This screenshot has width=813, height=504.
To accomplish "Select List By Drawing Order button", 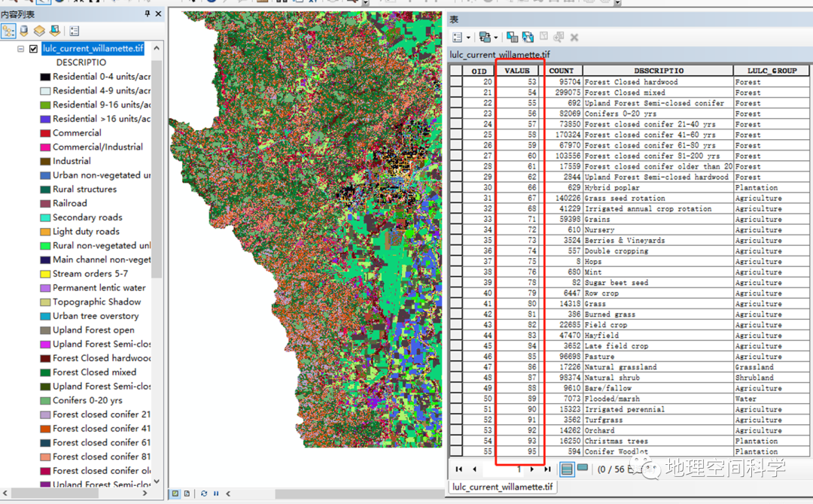I will 8,31.
